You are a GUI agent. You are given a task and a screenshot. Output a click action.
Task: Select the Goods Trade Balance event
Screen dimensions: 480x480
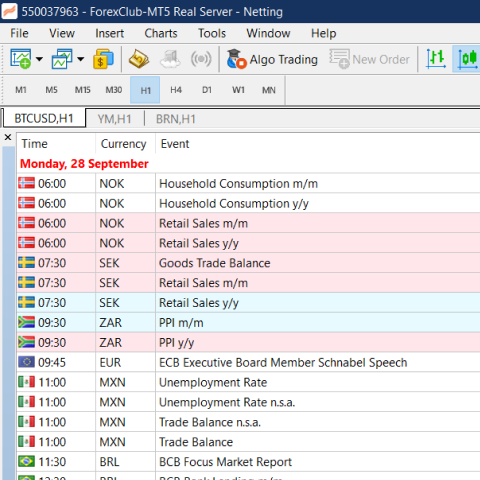pyautogui.click(x=248, y=263)
